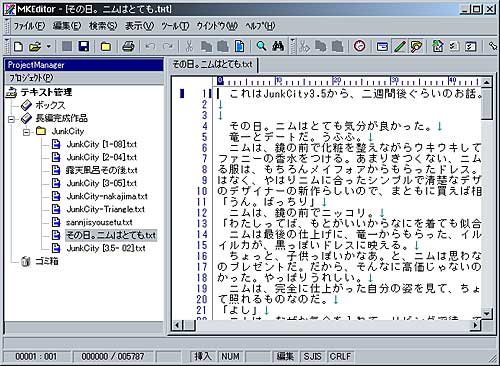The image size is (500, 366).
Task: Open Find with the magnifying glass icon
Action: (x=261, y=46)
